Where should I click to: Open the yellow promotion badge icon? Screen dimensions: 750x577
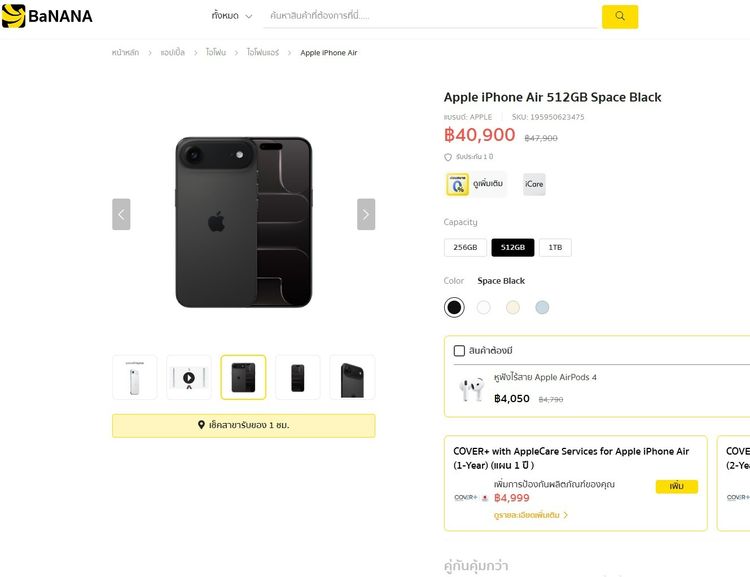458,184
